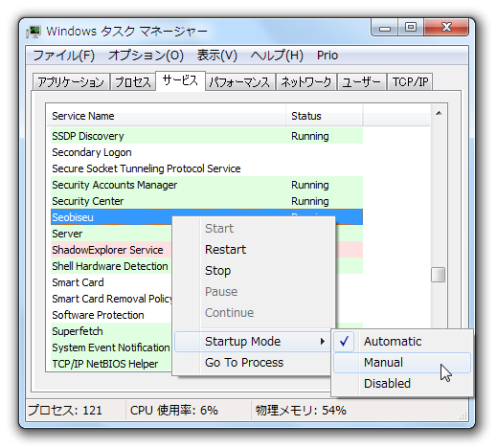Select the サービス tab

tap(180, 80)
